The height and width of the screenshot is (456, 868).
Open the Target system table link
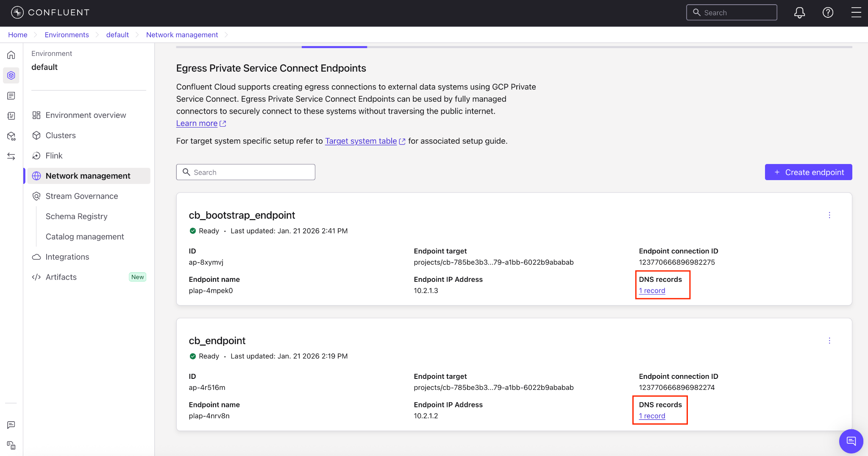361,141
